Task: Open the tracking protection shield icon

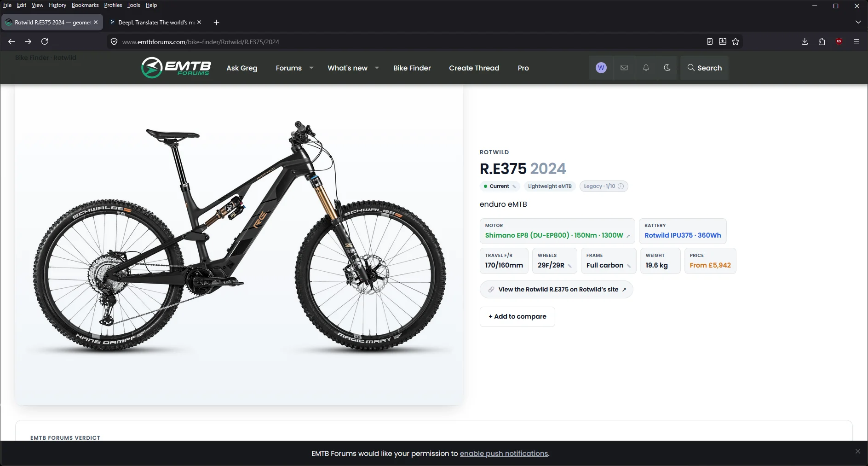Action: 114,41
